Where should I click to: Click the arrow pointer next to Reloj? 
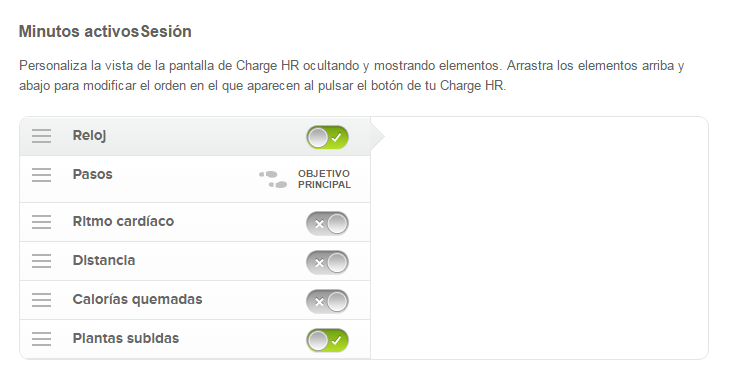pyautogui.click(x=378, y=136)
